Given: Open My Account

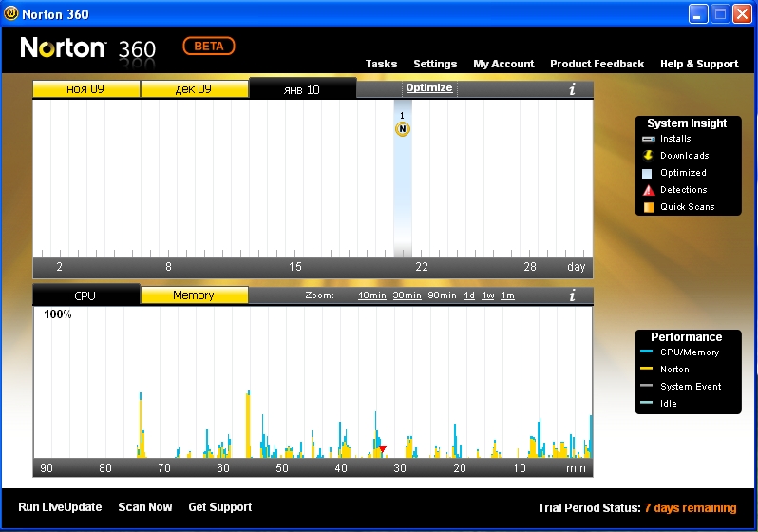Looking at the screenshot, I should click(503, 64).
